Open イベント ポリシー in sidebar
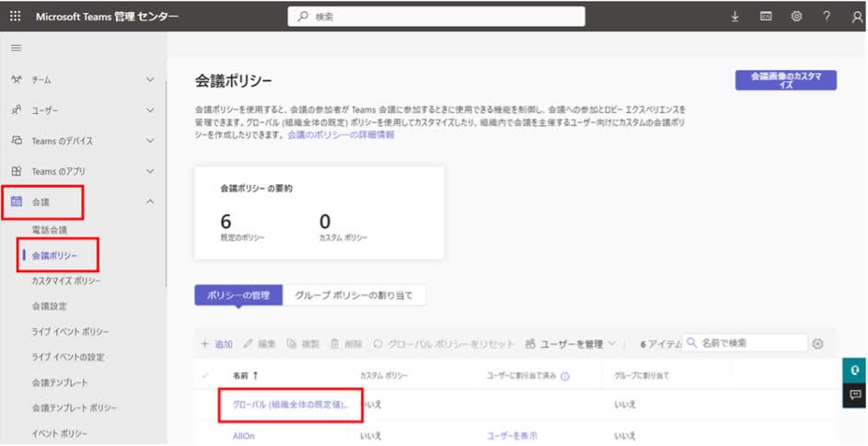Screen dimensions: 868x446 click(60, 433)
